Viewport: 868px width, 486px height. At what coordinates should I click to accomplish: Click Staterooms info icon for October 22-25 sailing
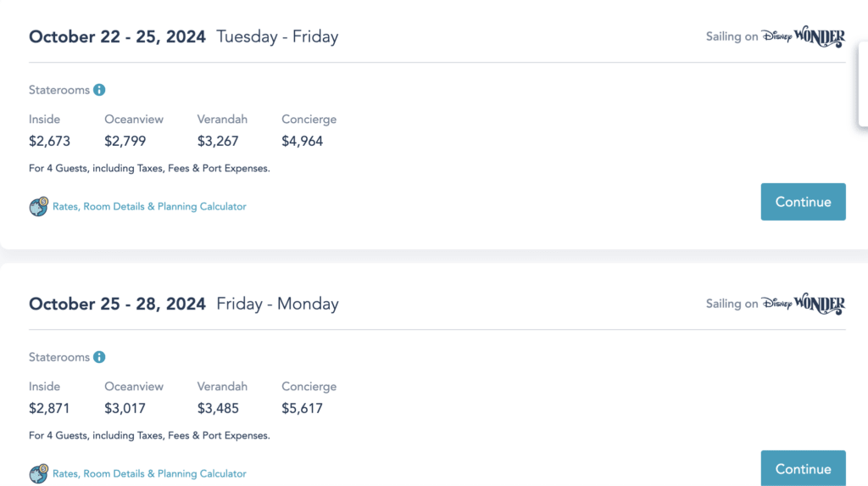[x=99, y=90]
